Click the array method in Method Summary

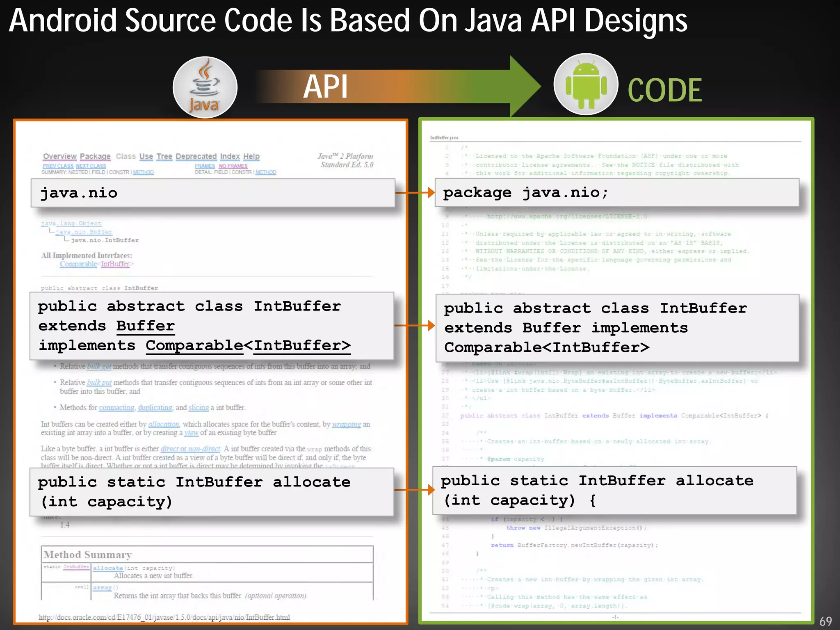tap(102, 588)
